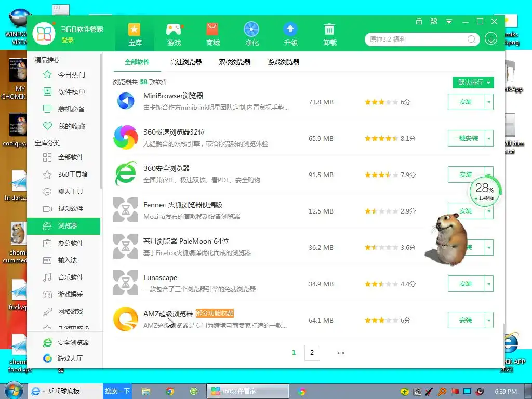Image resolution: width=532 pixels, height=399 pixels.
Task: Install AMZ超级浏览器
Action: point(466,320)
